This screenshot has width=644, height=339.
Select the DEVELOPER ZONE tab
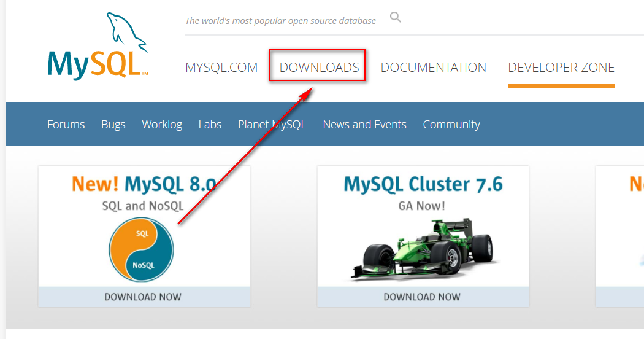561,68
